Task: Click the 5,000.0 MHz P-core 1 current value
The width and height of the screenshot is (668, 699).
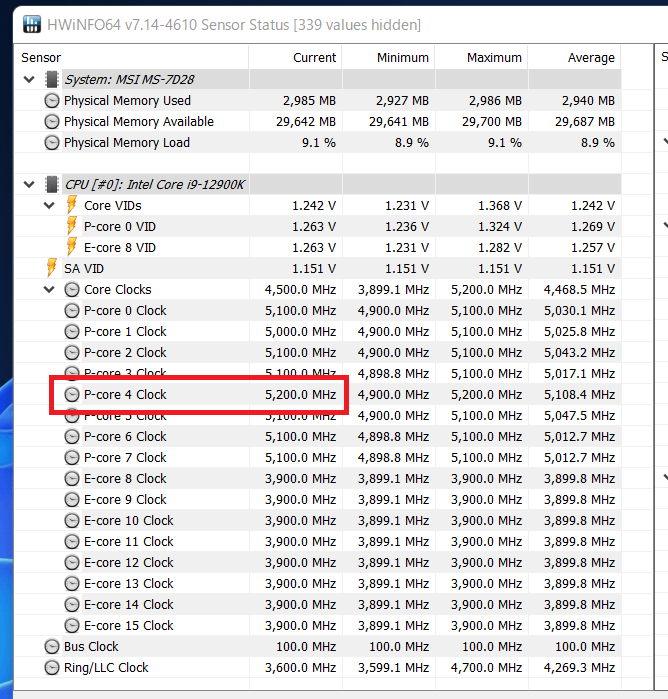Action: point(301,332)
